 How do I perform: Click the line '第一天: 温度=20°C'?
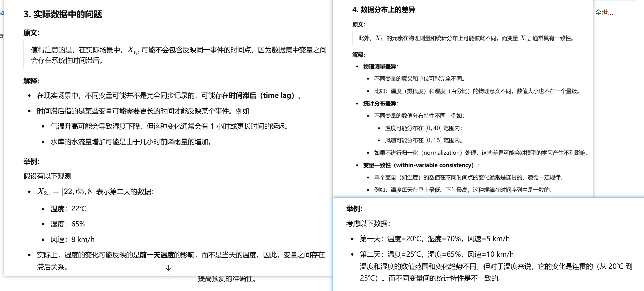[435, 239]
